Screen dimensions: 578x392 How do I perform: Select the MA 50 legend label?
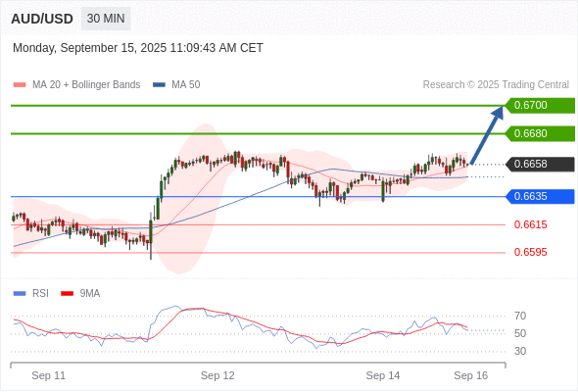point(186,85)
